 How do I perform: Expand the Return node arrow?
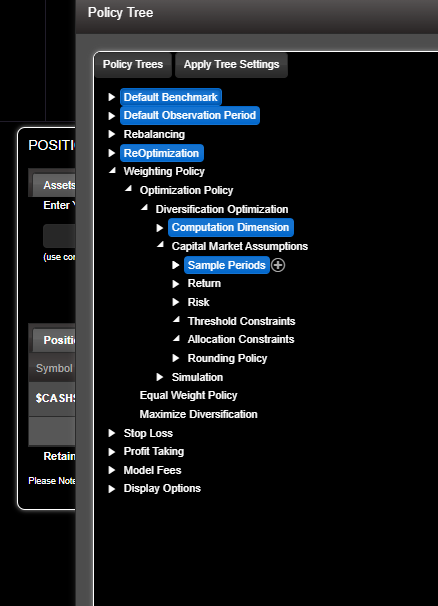click(176, 284)
